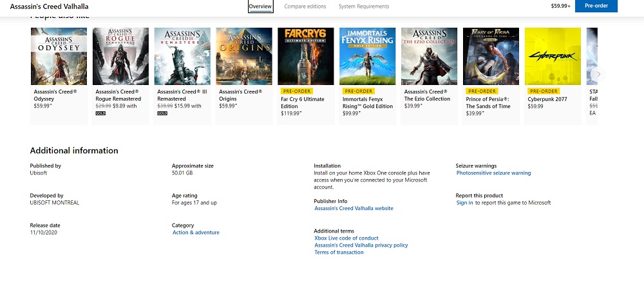This screenshot has width=644, height=286.
Task: Open Far Cry 6 Ultimate Edition cover
Action: [305, 56]
